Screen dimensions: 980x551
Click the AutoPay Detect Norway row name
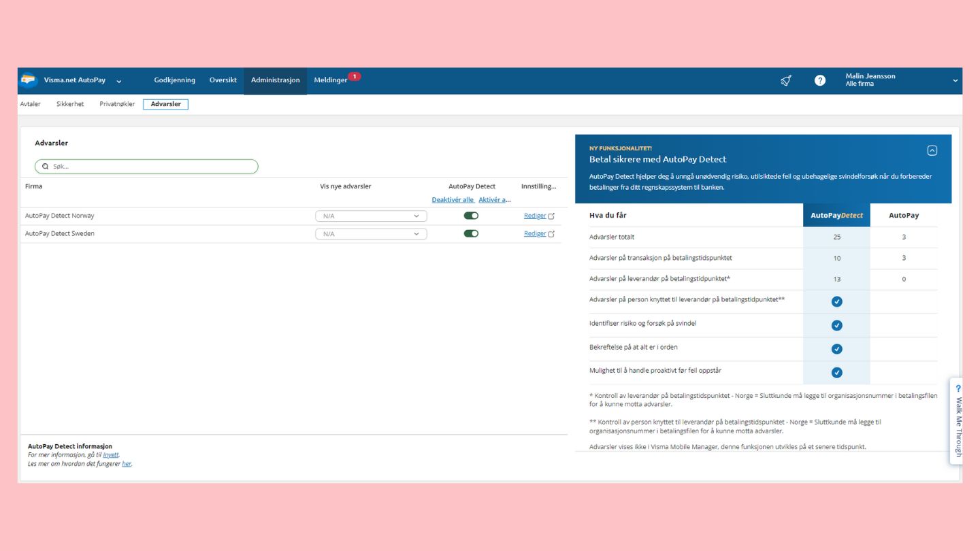60,216
